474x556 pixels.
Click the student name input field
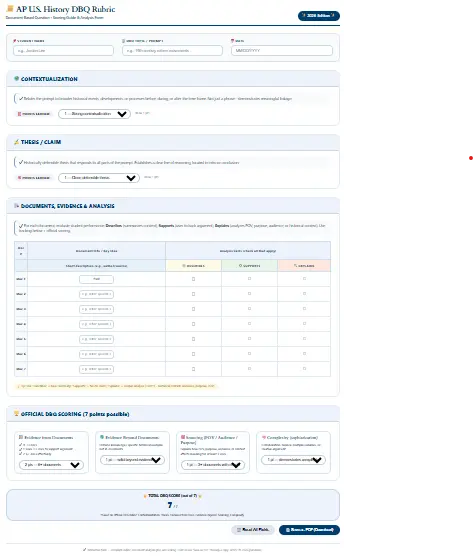[63, 51]
